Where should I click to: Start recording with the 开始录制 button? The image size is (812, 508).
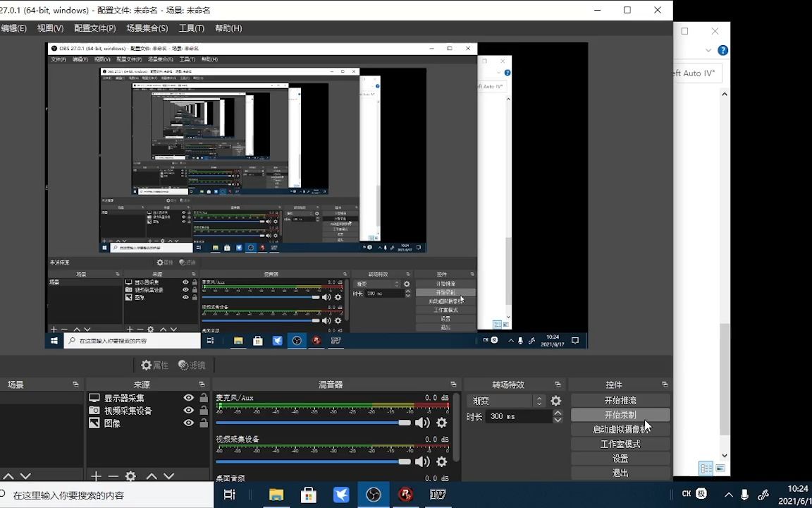point(620,415)
